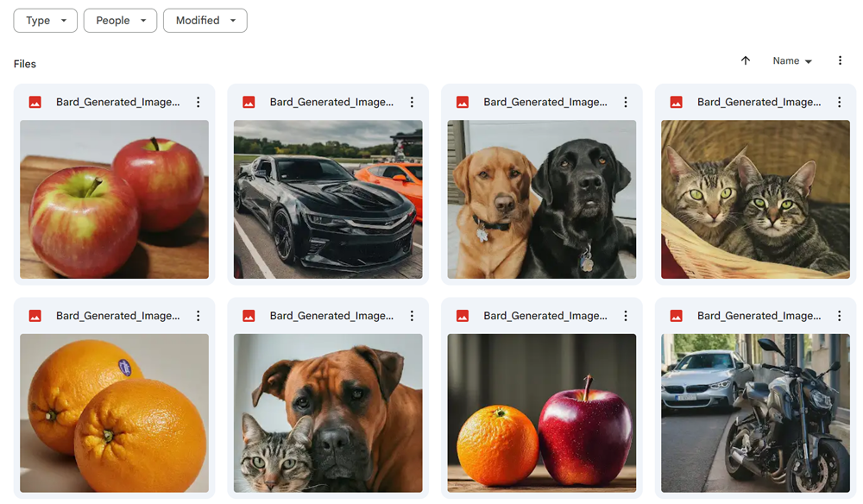Open more options for the boxer dog and cat file
Screen dimensions: 863x504
(412, 315)
